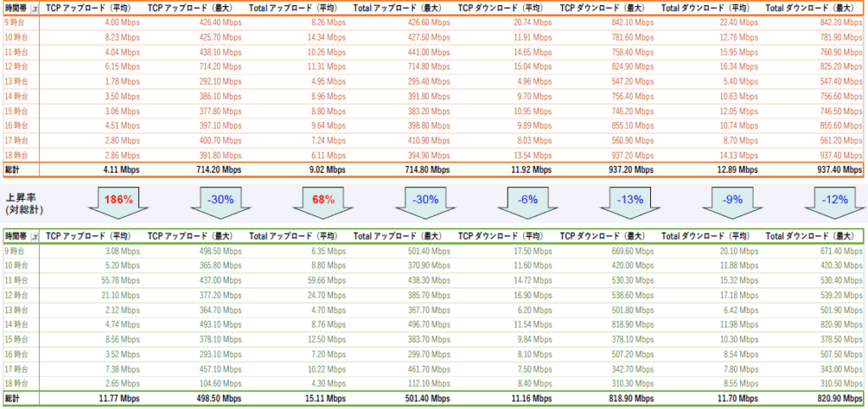Open the 時間帯 filter in the bottom table
This screenshot has width=868, height=409.
35,236
